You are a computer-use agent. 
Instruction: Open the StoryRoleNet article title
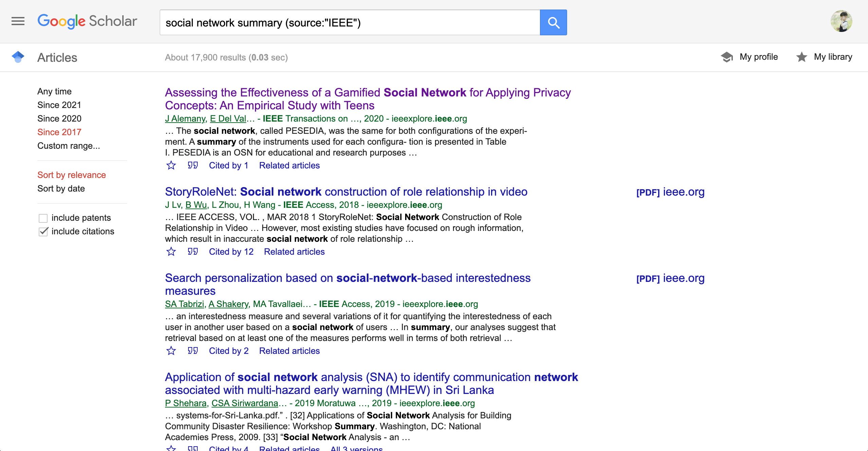pyautogui.click(x=346, y=192)
